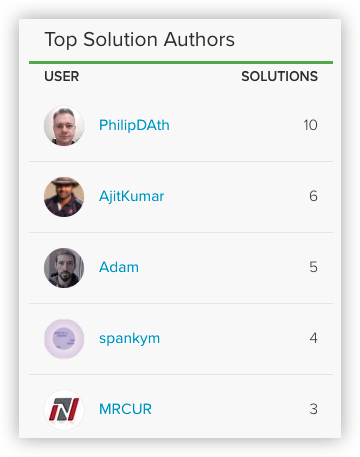Select AjitKumar's solution count 6

click(x=313, y=196)
